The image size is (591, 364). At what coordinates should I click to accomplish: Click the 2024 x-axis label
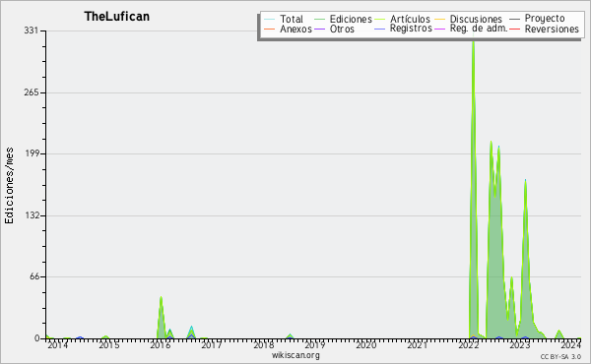570,344
